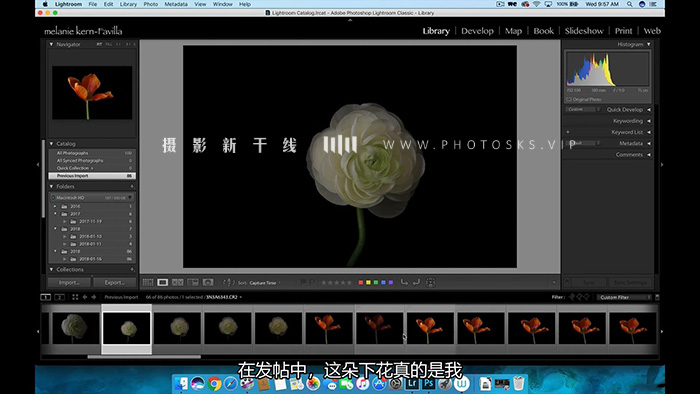Toggle the Original Photo checkbox
700x394 pixels.
(569, 100)
